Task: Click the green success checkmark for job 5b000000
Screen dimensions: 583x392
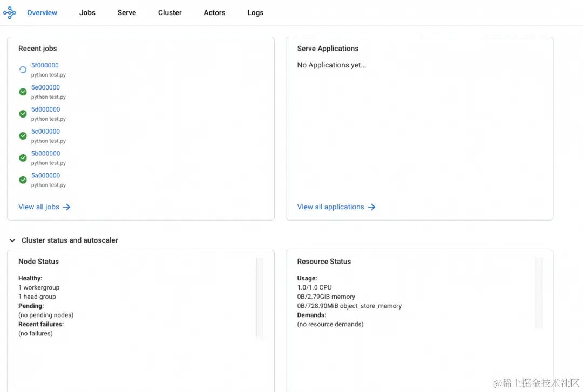Action: coord(23,158)
